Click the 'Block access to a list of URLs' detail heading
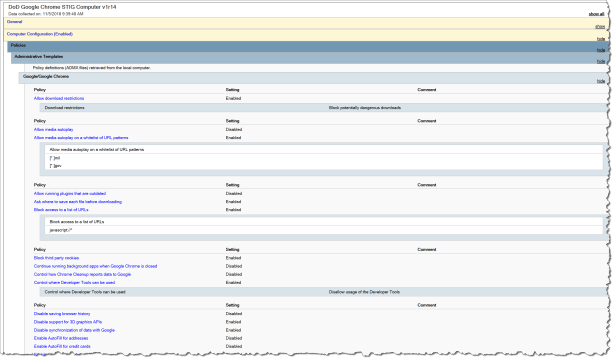The width and height of the screenshot is (615, 360). (x=77, y=222)
